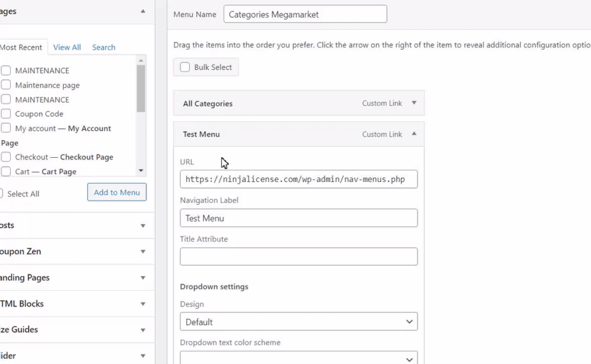The image size is (591, 364).
Task: Click into the Title Attribute field
Action: (x=298, y=256)
